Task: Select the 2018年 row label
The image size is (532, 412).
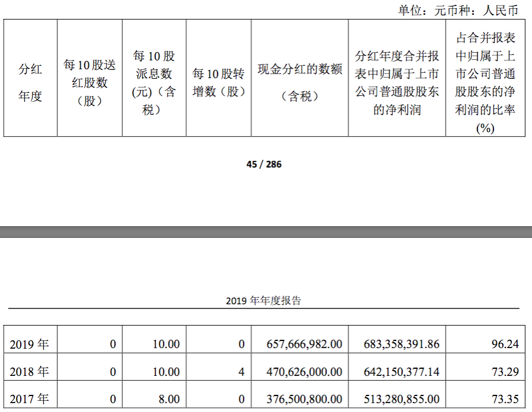Action: click(x=30, y=372)
